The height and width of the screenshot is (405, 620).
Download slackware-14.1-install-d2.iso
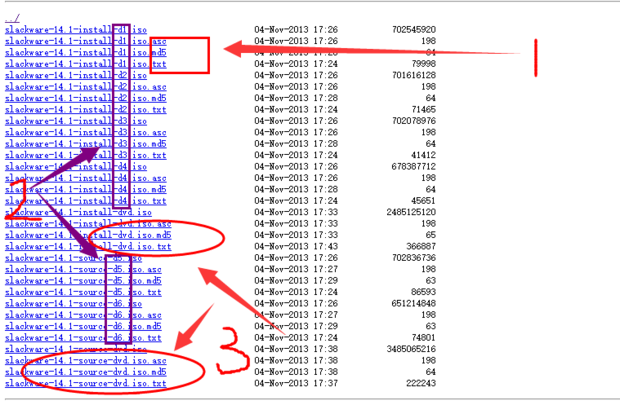tap(76, 76)
